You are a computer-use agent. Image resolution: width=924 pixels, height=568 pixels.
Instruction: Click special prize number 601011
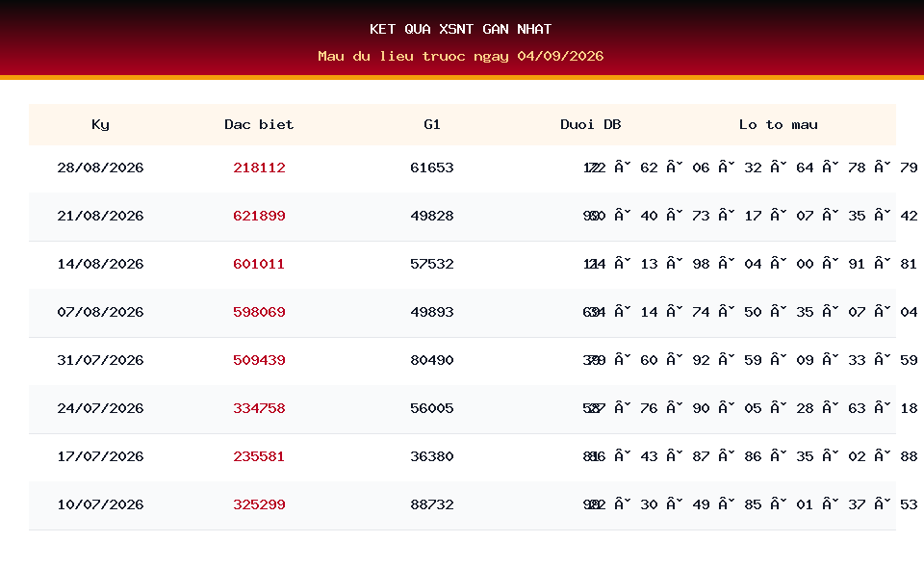click(259, 264)
